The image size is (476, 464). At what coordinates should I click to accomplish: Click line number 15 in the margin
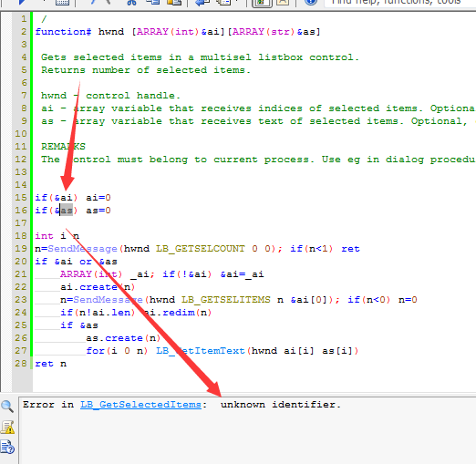point(21,198)
